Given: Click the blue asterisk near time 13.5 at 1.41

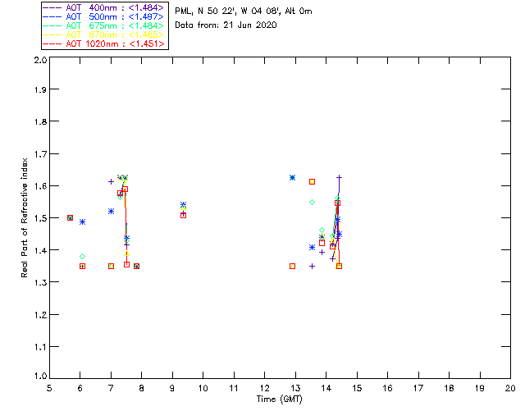Looking at the screenshot, I should coord(312,248).
